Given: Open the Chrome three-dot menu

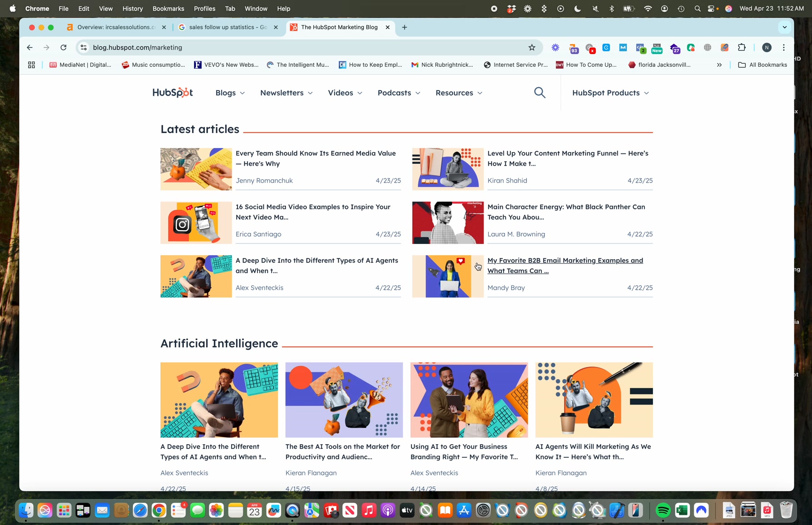Looking at the screenshot, I should coord(784,48).
